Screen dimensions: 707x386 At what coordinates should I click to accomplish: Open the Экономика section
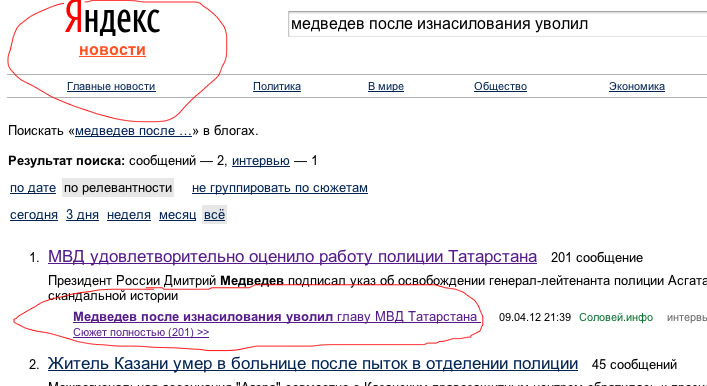pos(637,86)
